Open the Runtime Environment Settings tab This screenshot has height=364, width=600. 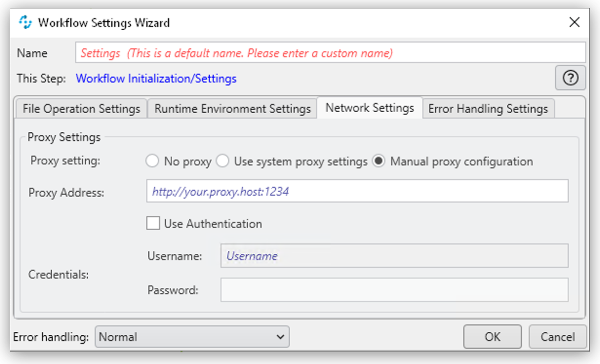(232, 108)
